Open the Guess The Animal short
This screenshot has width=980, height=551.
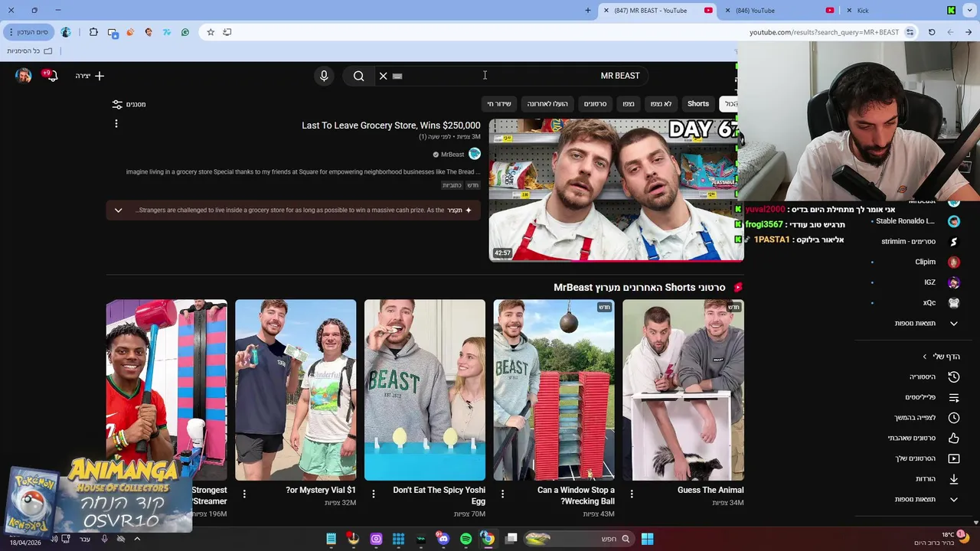click(683, 390)
